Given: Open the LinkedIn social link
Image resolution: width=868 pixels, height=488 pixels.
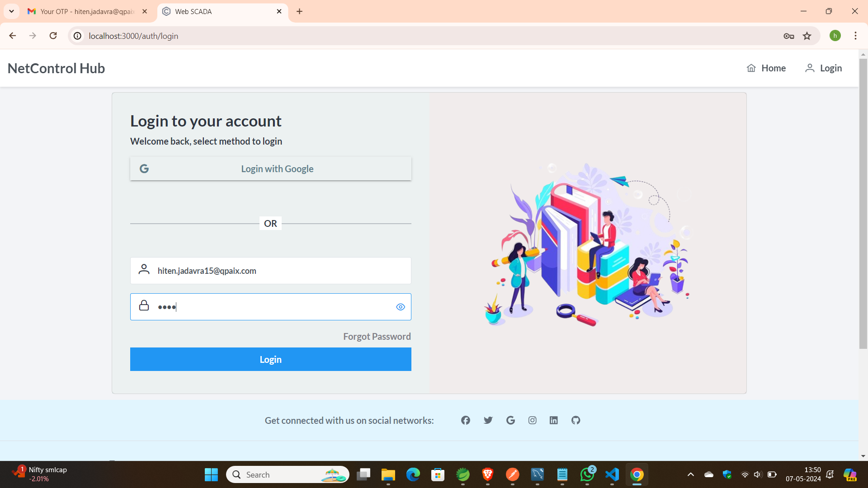Looking at the screenshot, I should [x=553, y=420].
